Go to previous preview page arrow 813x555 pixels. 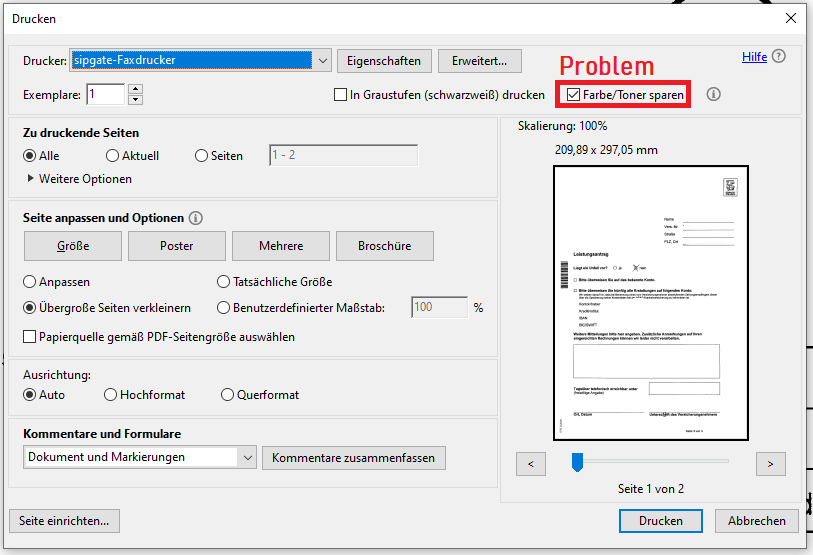coord(531,463)
